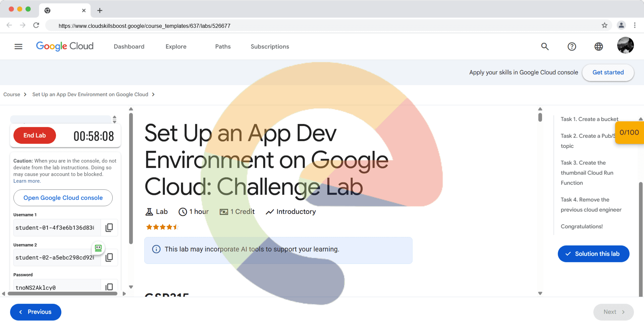
Task: Bookmark this page with star icon
Action: [604, 25]
